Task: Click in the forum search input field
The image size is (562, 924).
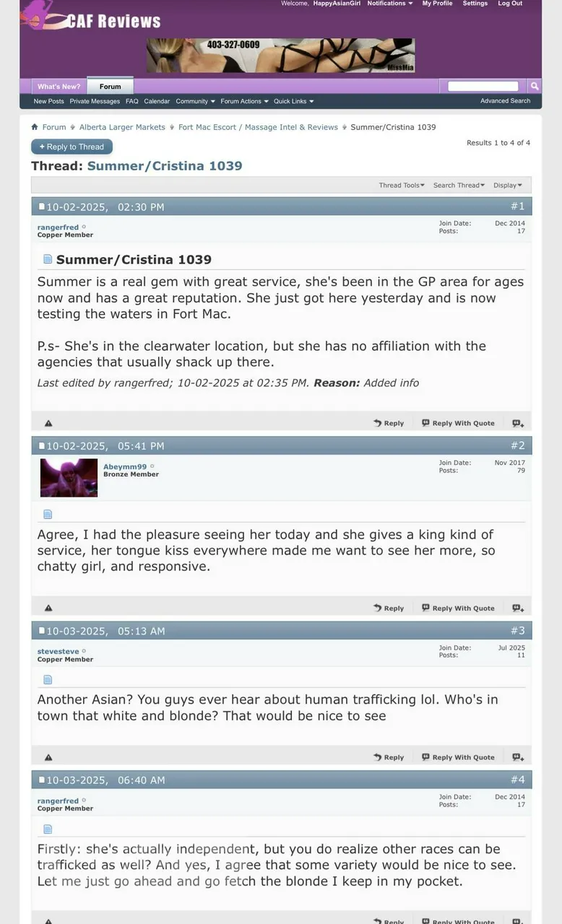Action: pos(483,86)
